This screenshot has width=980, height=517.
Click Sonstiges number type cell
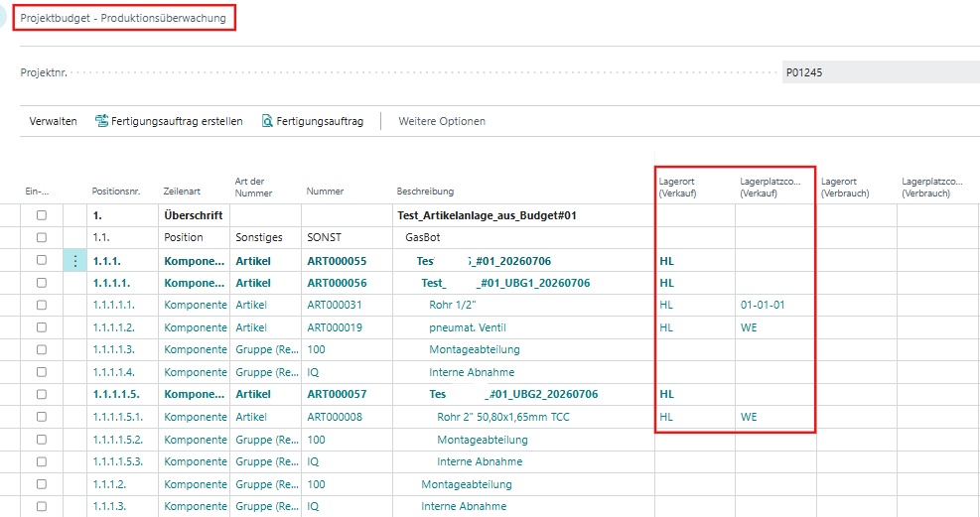tap(259, 237)
